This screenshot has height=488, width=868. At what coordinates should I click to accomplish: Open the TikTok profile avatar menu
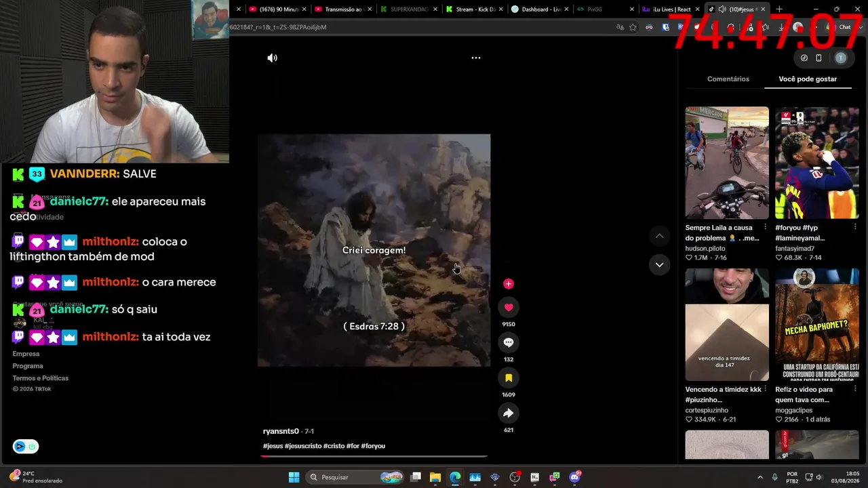841,58
